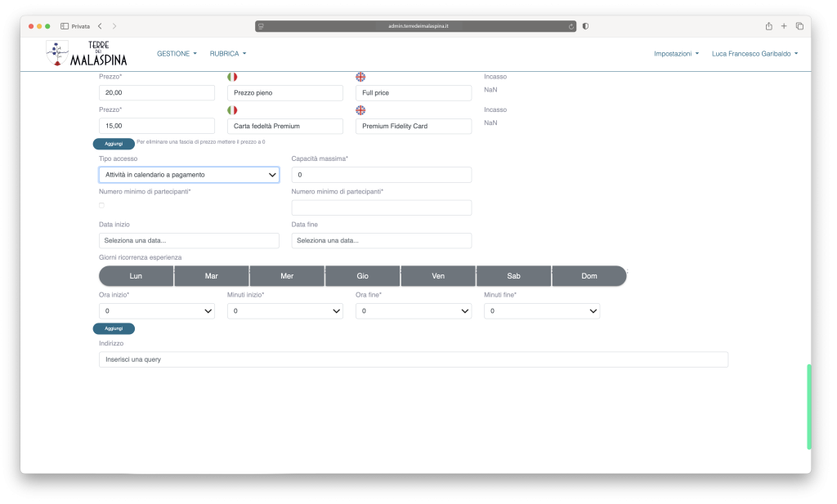
Task: Show the tab overview icon
Action: point(799,26)
